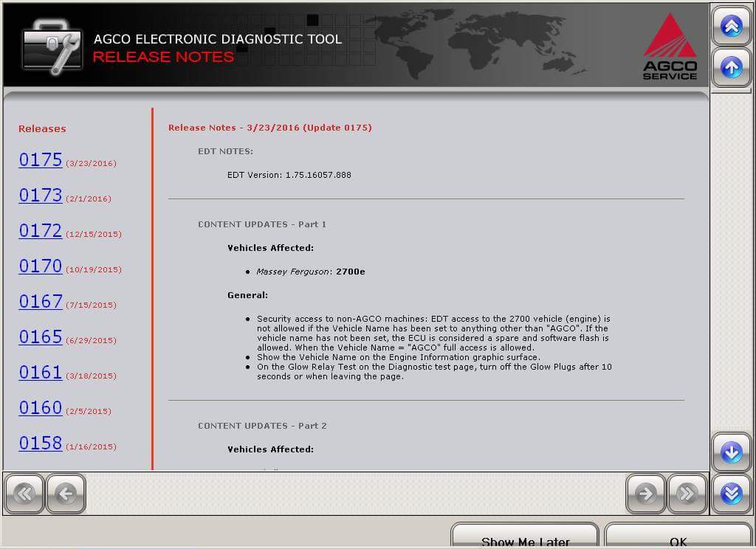Click the first-page double-left arrow button
Screen dimensions: 756x549
[x=24, y=494]
